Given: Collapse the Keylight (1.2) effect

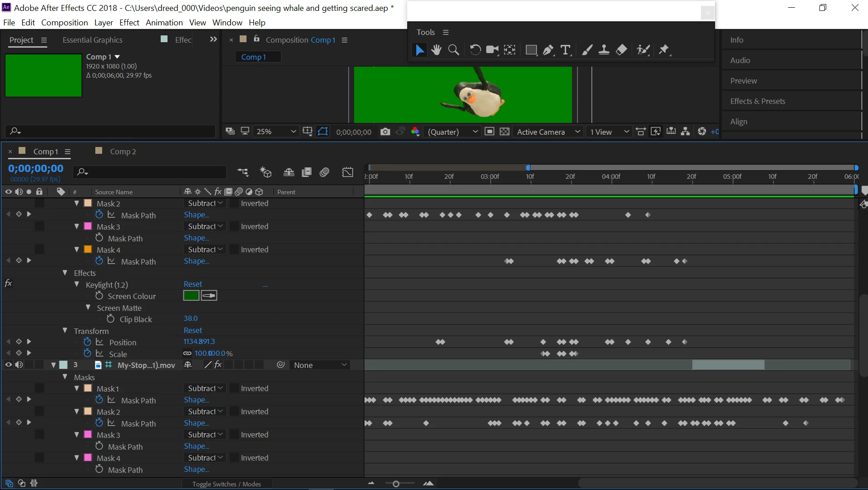Looking at the screenshot, I should pyautogui.click(x=77, y=284).
